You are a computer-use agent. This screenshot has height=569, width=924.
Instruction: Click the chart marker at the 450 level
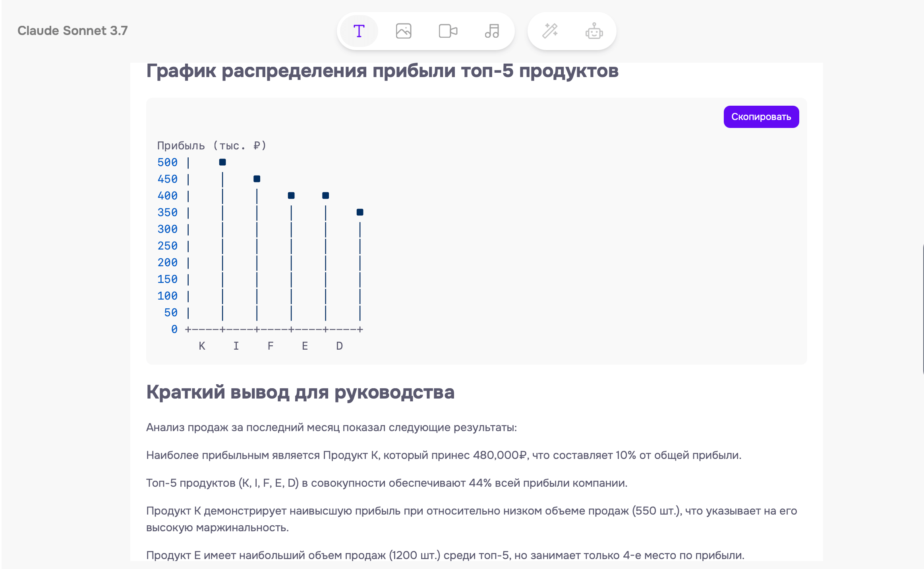pyautogui.click(x=257, y=179)
